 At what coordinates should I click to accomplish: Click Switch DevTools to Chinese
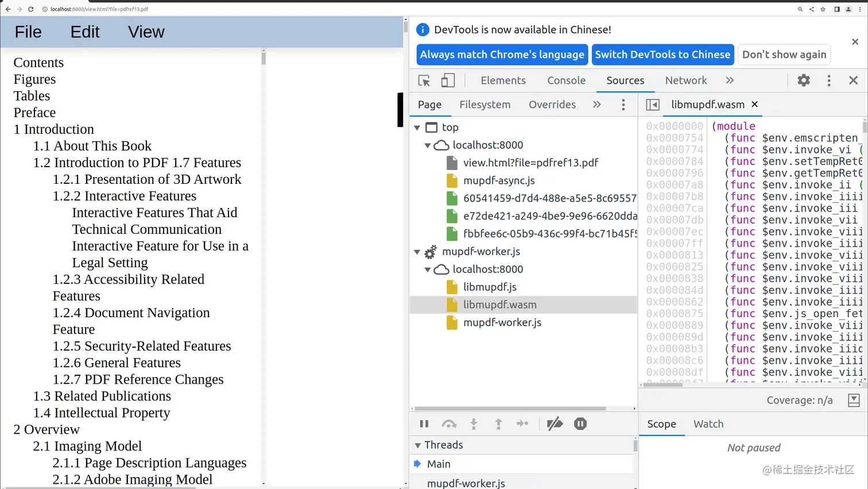tap(663, 55)
